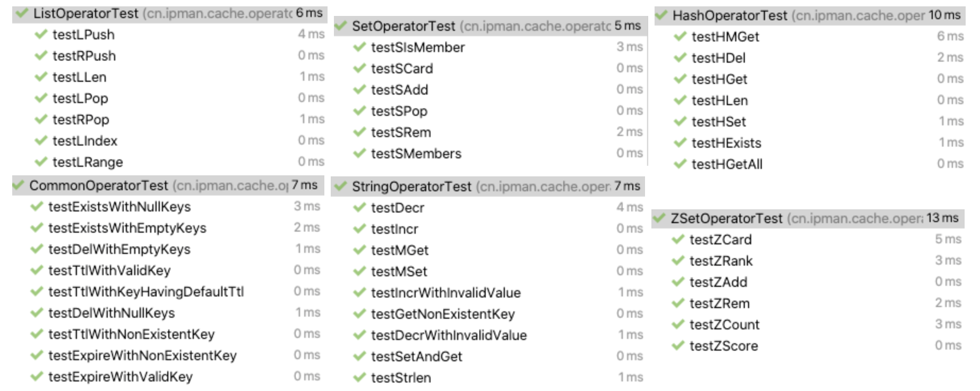The image size is (980, 391).
Task: Select the testZScore test result
Action: [724, 346]
